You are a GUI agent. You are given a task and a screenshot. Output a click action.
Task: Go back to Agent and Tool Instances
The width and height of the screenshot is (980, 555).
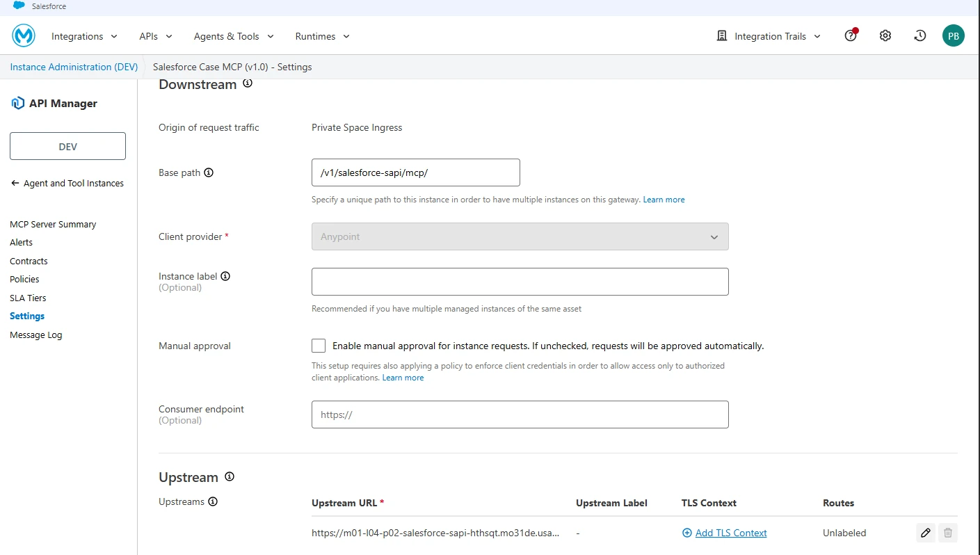tap(67, 183)
